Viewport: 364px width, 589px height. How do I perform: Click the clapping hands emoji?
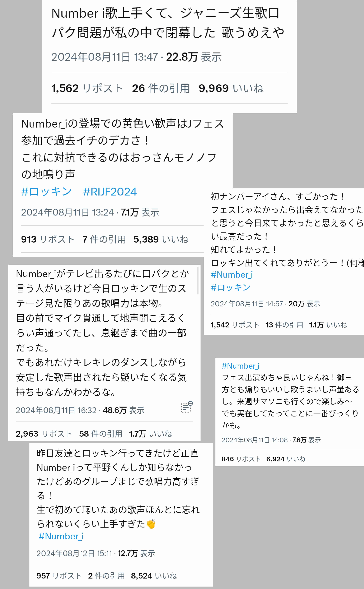[x=151, y=524]
